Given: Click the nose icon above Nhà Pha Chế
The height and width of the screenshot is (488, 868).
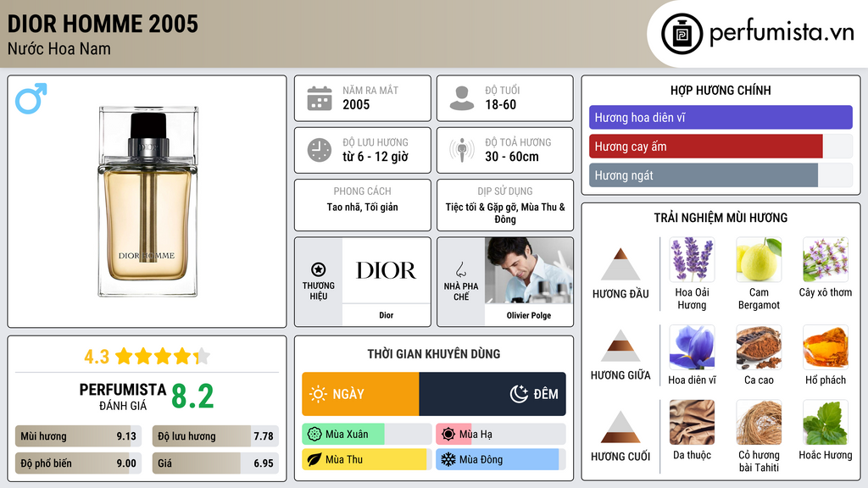Looking at the screenshot, I should [x=460, y=269].
